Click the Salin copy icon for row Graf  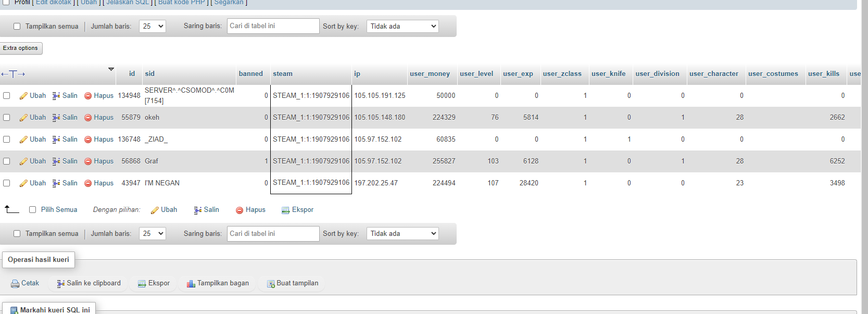pos(56,161)
